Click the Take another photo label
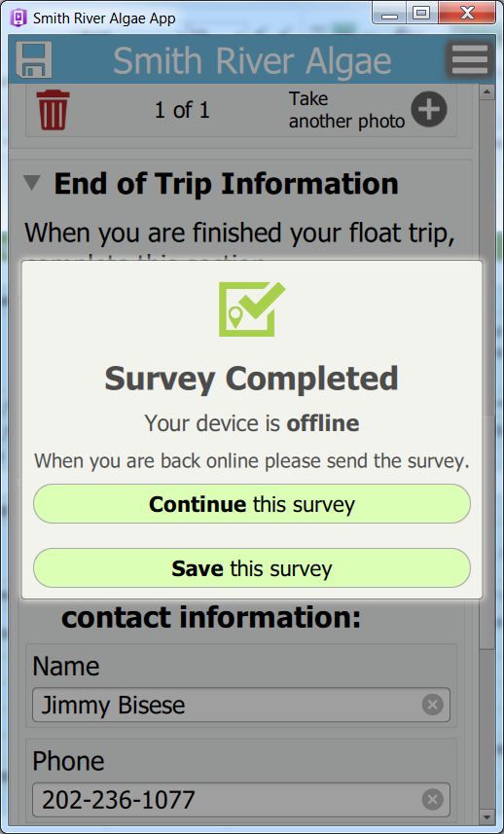Image resolution: width=504 pixels, height=834 pixels. pyautogui.click(x=346, y=110)
